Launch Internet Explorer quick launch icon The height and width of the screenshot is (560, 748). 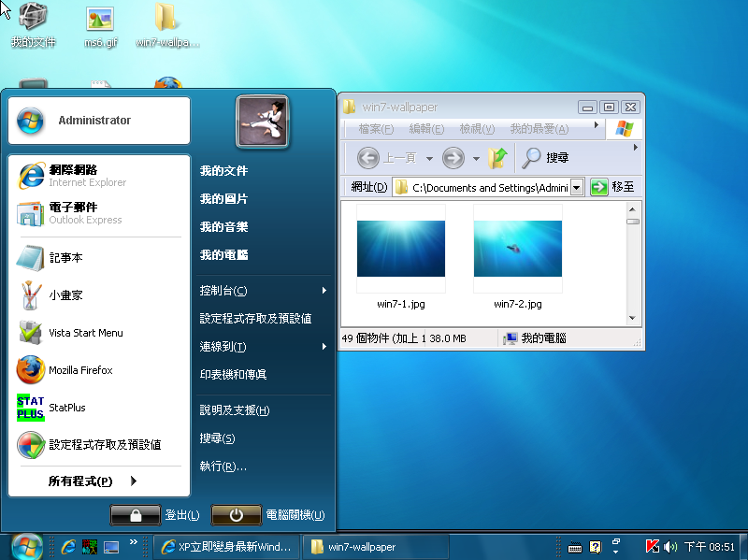click(x=68, y=547)
